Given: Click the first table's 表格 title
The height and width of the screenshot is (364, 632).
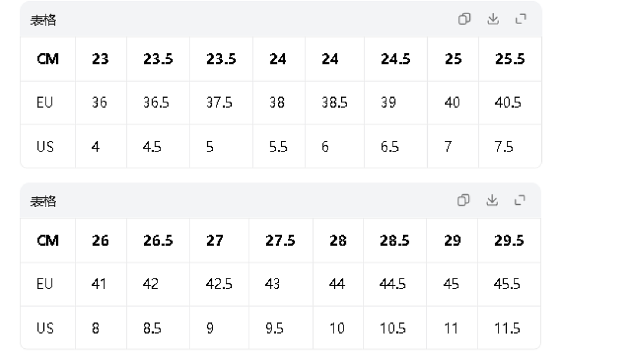Looking at the screenshot, I should click(43, 20).
